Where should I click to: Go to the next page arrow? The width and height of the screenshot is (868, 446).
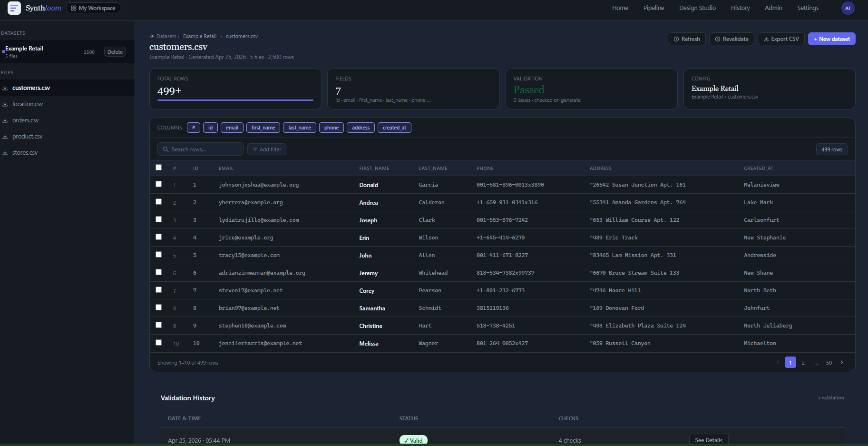click(842, 362)
